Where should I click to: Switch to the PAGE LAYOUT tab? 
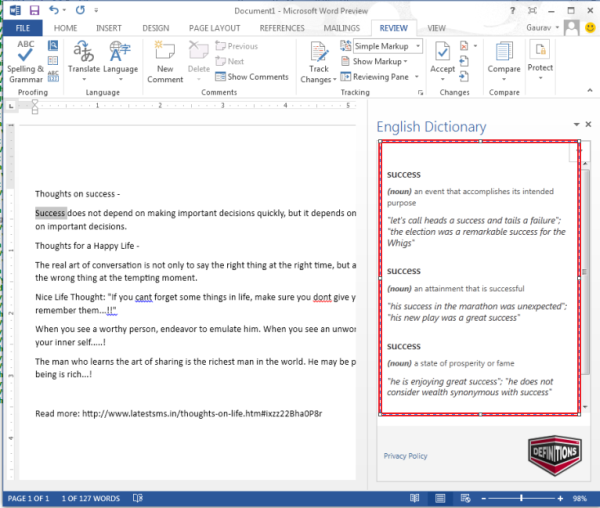(x=215, y=28)
